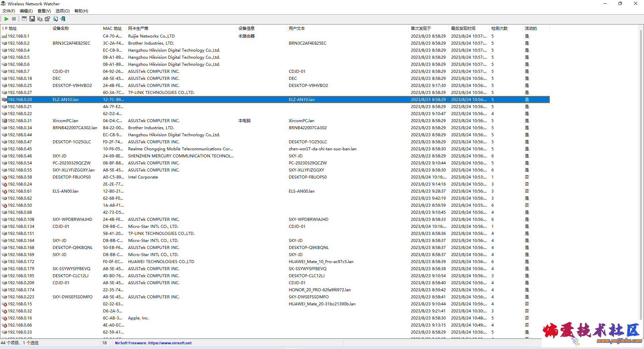Screen dimensions: 644x349
Task: Click the gray stop scanning icon
Action: 14,19
